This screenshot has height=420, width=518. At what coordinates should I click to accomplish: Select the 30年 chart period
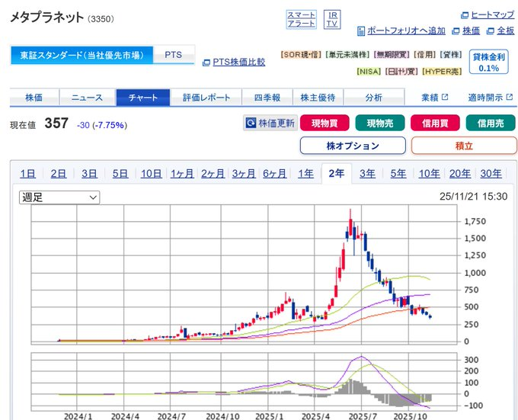pos(491,174)
